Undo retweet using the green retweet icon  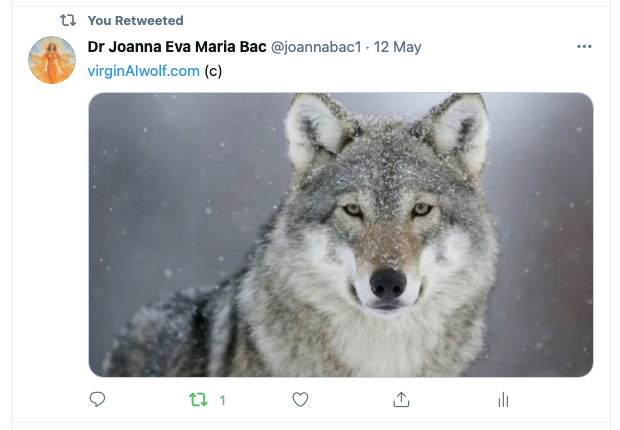coord(198,400)
